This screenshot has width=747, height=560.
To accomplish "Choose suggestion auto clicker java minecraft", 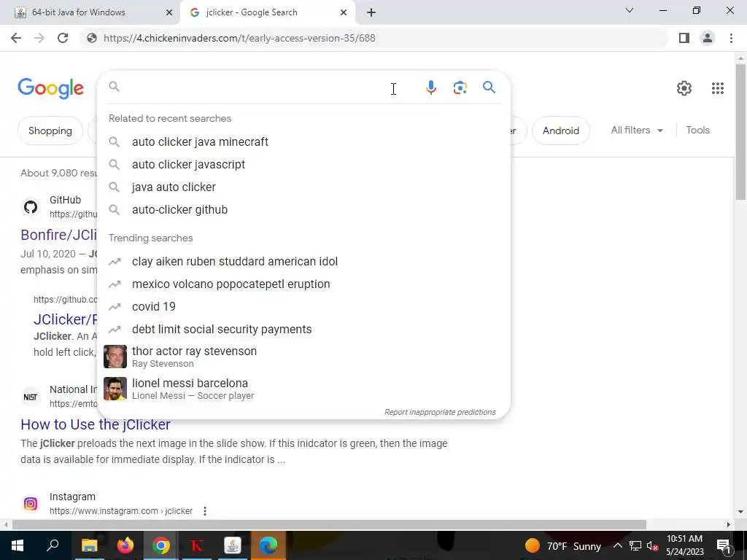I will tap(303, 142).
